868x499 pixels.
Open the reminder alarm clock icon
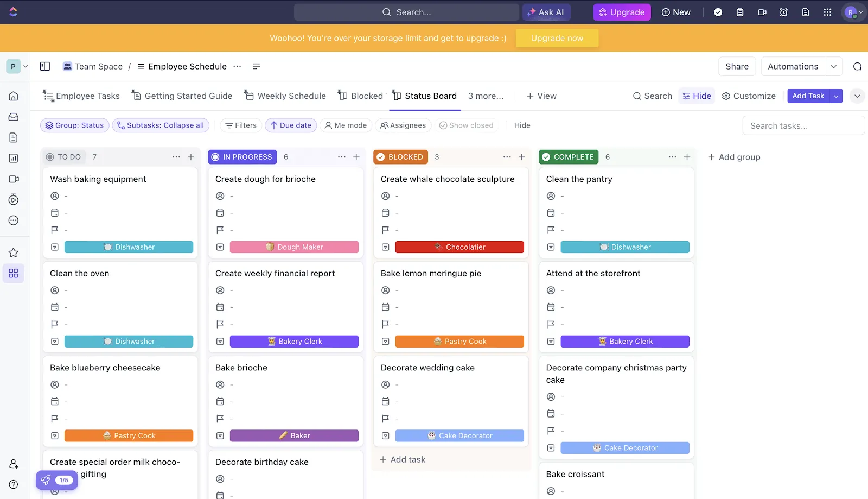[x=783, y=12]
